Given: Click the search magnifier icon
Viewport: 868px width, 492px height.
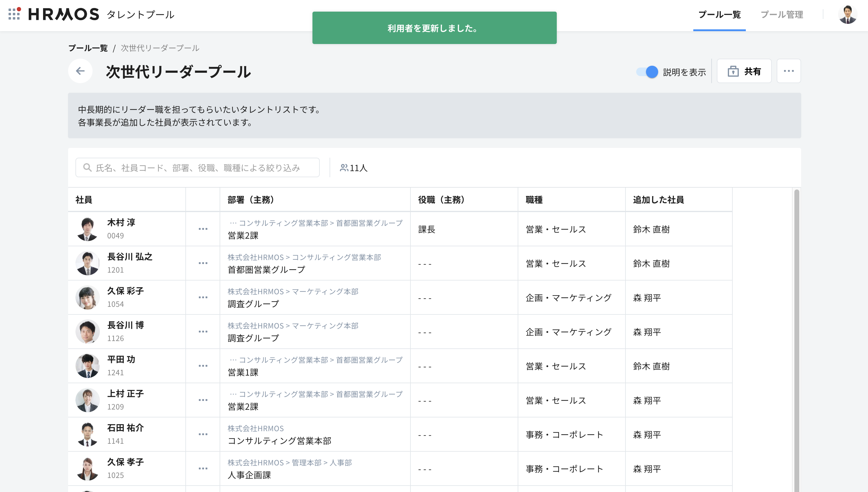Looking at the screenshot, I should click(x=87, y=167).
